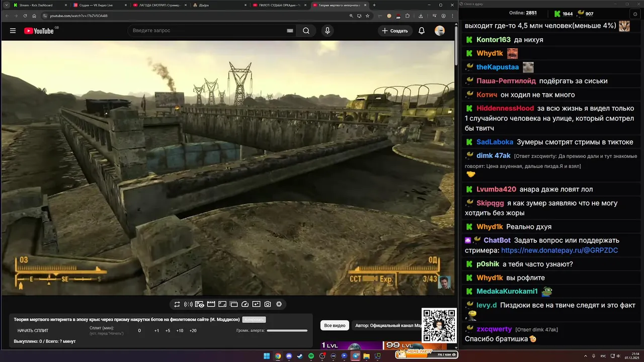Select the Автор: Официальный канал chip
This screenshot has width=644, height=362.
click(386, 326)
